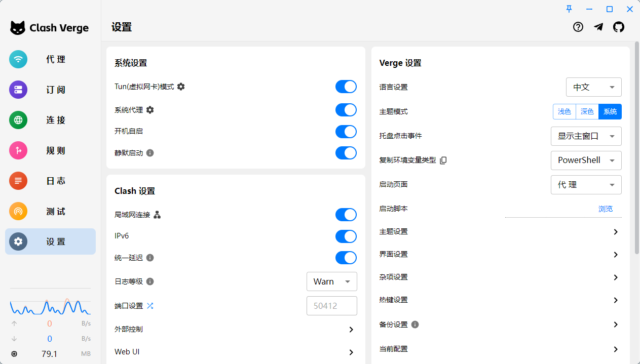This screenshot has width=640, height=364.
Task: Click info icon next to 静默启动
Action: (x=150, y=153)
